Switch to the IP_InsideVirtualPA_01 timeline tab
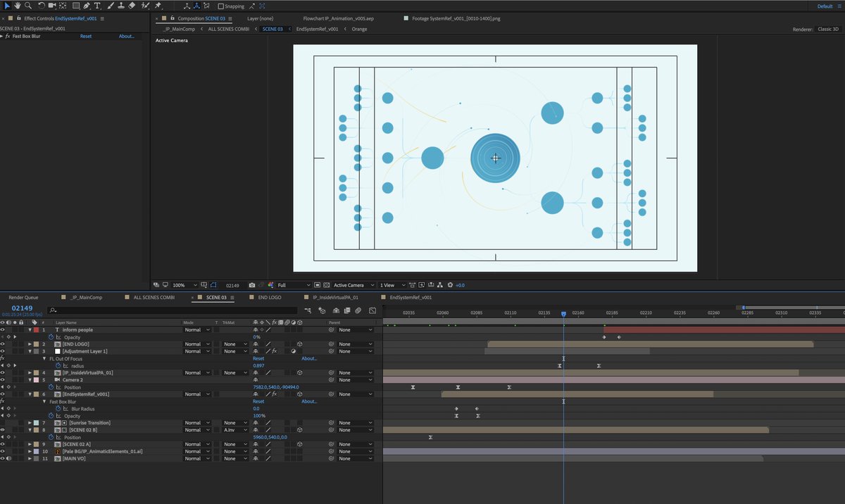 click(x=336, y=298)
